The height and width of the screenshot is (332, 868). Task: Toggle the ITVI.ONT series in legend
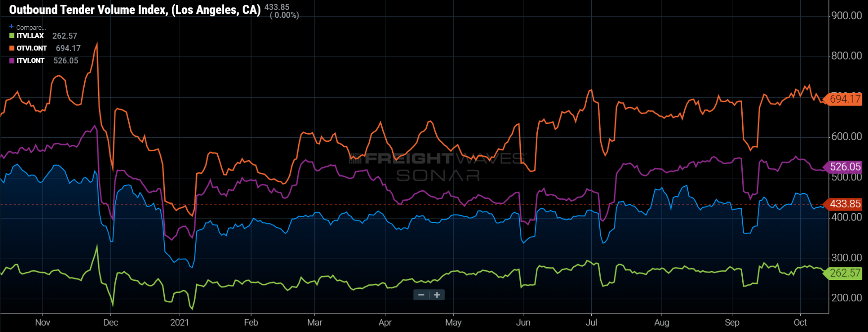31,60
